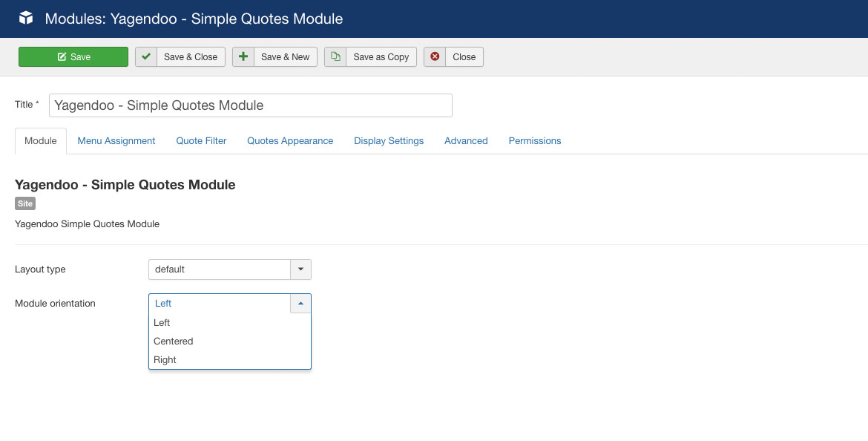Click the Joomla cube icon in header

tap(26, 19)
